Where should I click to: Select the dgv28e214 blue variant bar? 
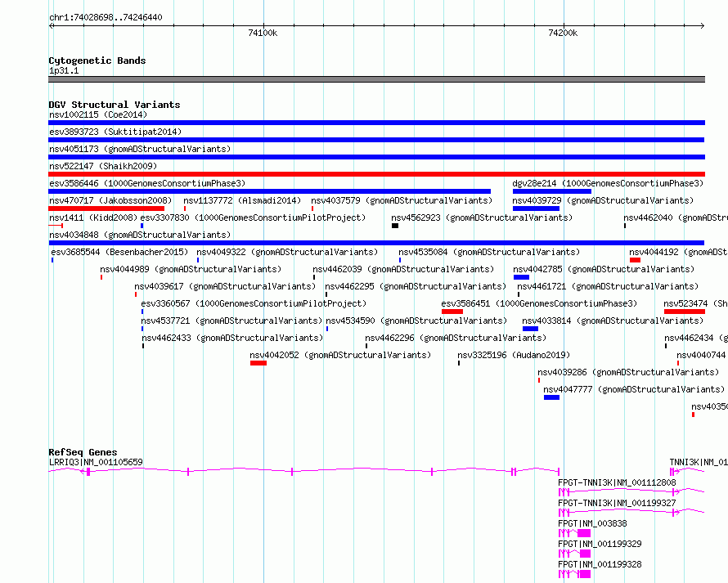(x=552, y=191)
